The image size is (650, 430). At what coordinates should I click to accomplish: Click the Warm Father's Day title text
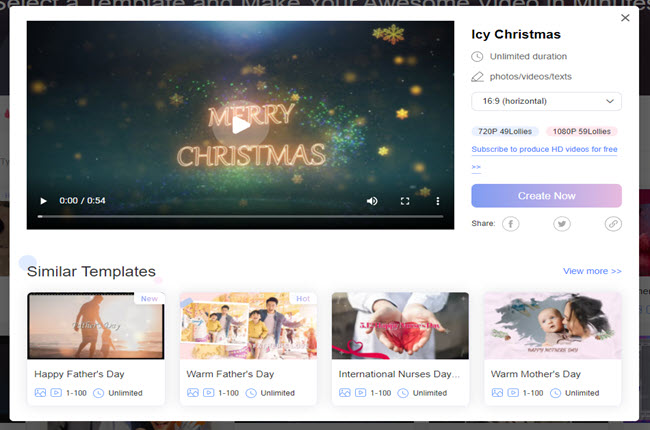point(230,374)
